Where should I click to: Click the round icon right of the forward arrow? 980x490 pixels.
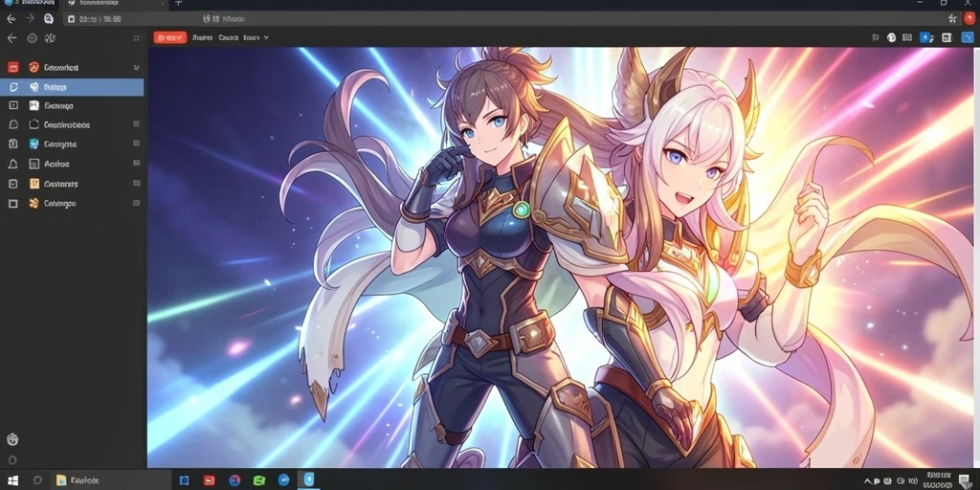coord(49,19)
